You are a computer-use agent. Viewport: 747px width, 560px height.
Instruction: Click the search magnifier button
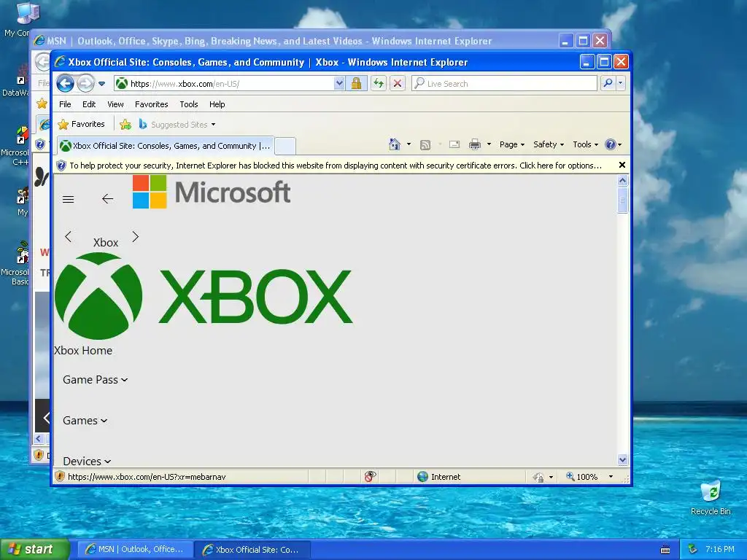[x=608, y=83]
